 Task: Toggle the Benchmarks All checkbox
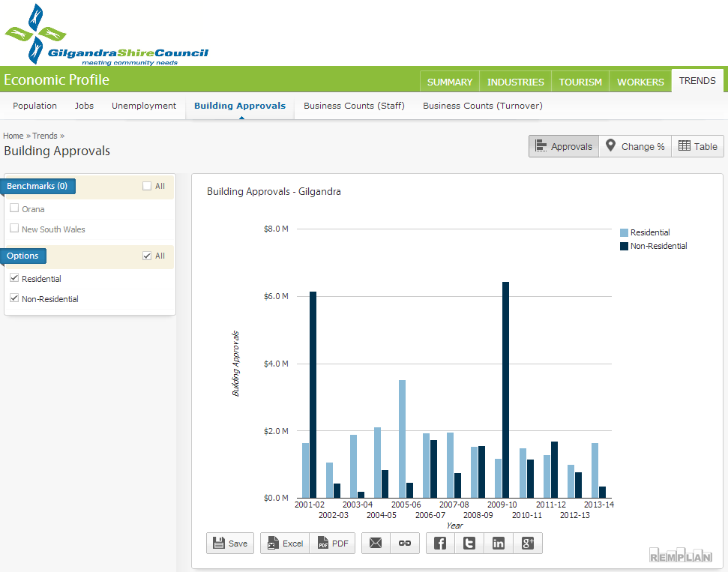tap(147, 186)
